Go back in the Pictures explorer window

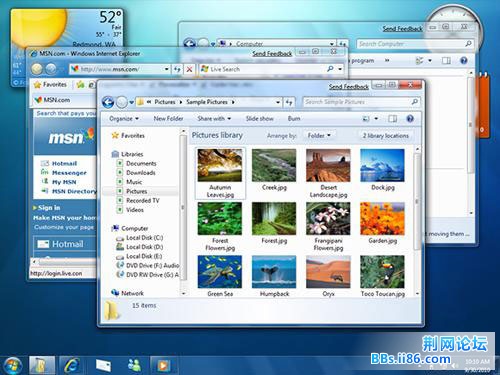[108, 102]
